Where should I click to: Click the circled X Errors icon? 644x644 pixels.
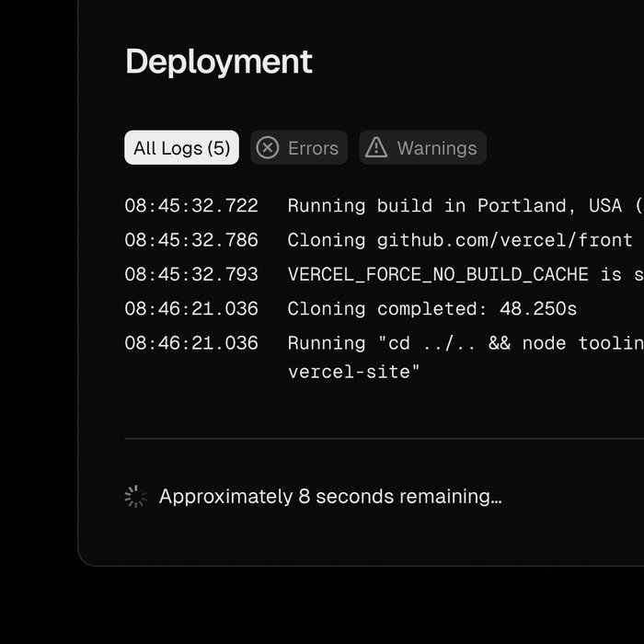click(x=267, y=148)
